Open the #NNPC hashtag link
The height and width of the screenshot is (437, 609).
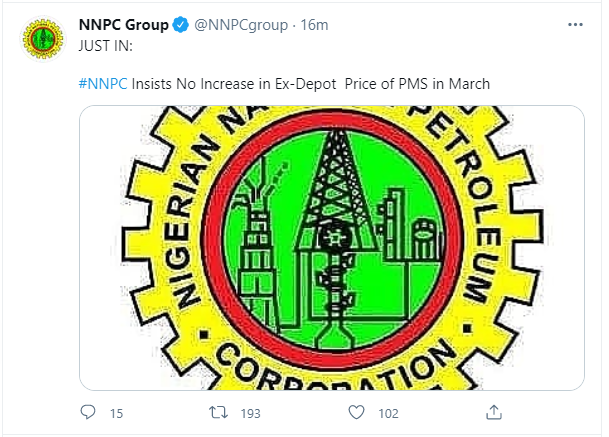click(x=100, y=84)
